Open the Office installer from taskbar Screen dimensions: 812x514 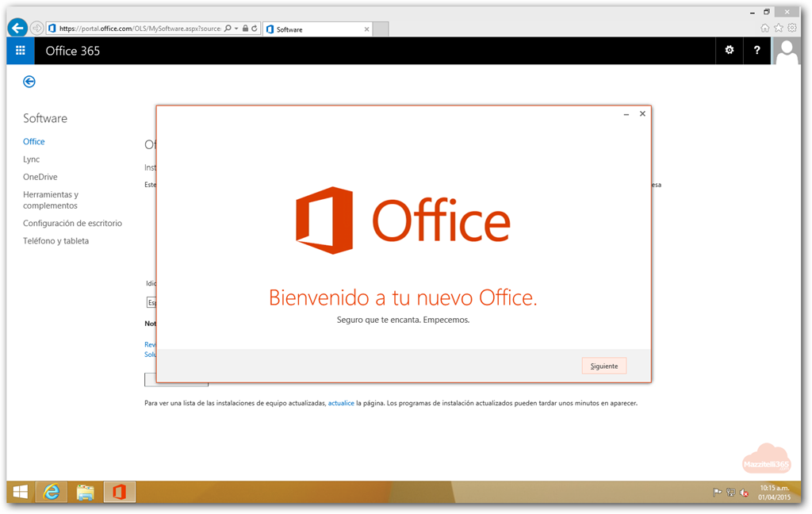pos(119,492)
